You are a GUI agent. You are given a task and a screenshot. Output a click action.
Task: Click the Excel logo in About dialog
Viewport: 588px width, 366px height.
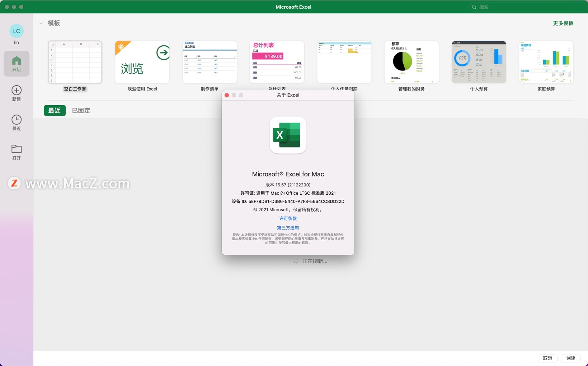pyautogui.click(x=288, y=135)
